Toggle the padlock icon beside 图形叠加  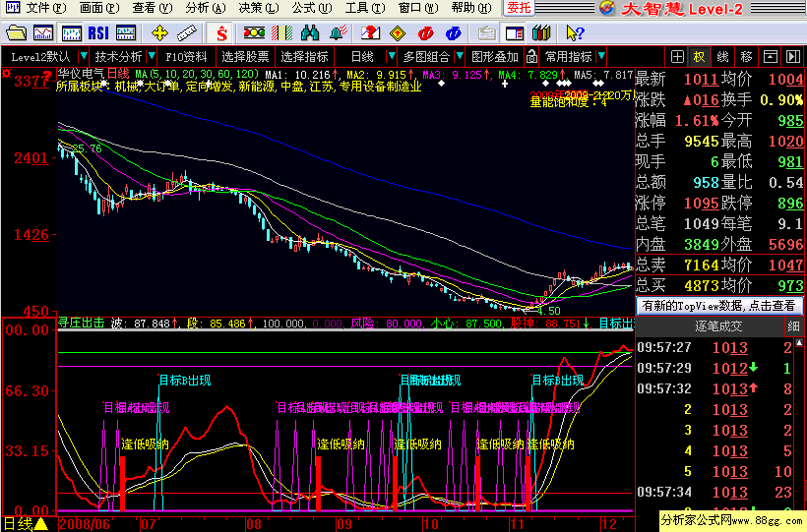click(x=531, y=57)
